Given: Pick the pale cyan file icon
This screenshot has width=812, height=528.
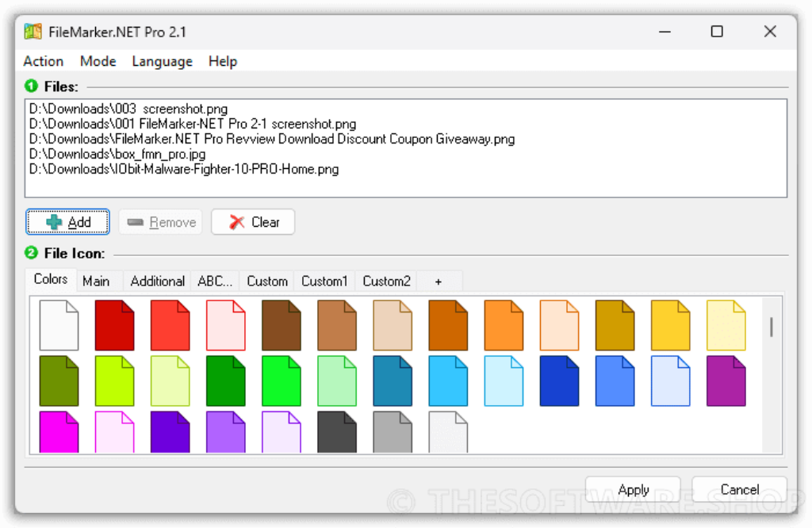Looking at the screenshot, I should point(504,381).
